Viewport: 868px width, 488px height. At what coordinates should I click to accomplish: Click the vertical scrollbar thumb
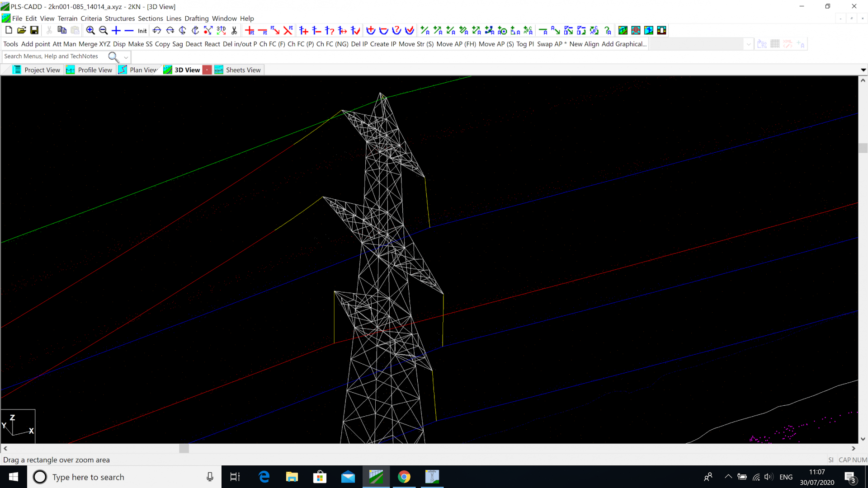863,148
